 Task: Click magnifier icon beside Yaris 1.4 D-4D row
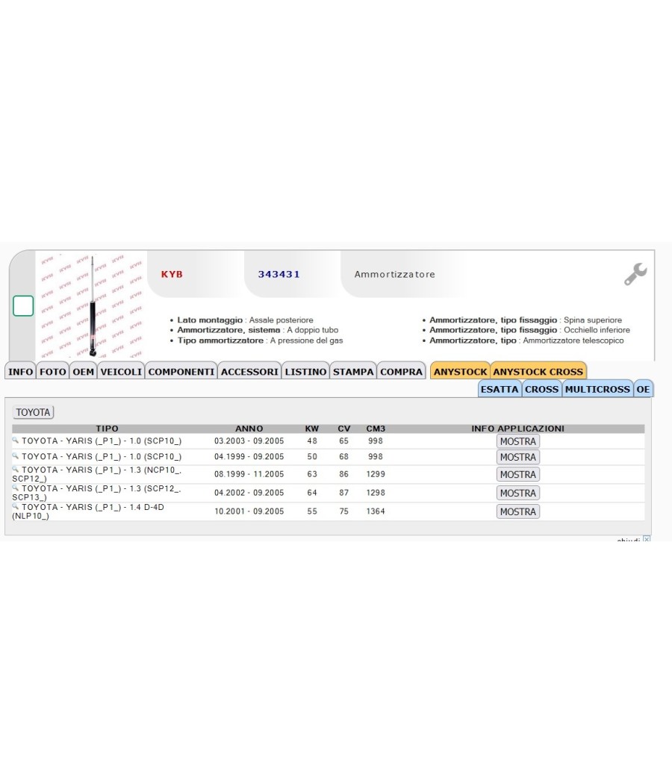(x=16, y=506)
